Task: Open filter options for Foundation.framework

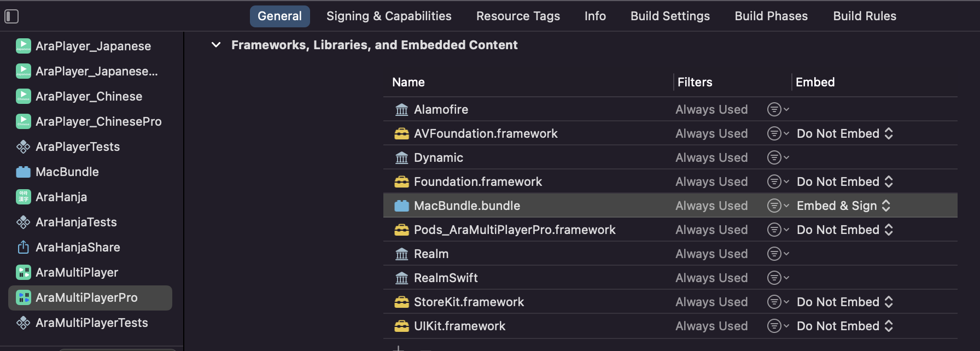Action: click(778, 182)
